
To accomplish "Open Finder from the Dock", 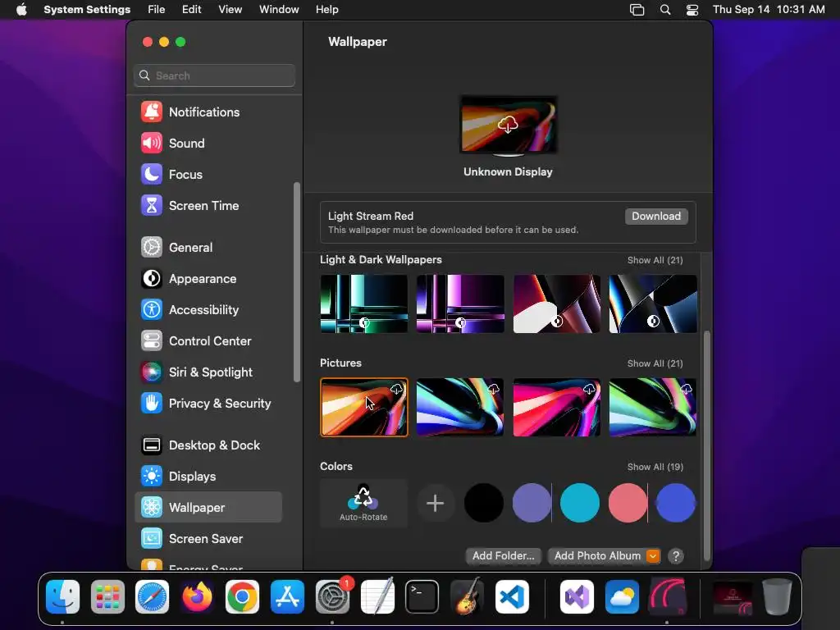I will pyautogui.click(x=62, y=596).
